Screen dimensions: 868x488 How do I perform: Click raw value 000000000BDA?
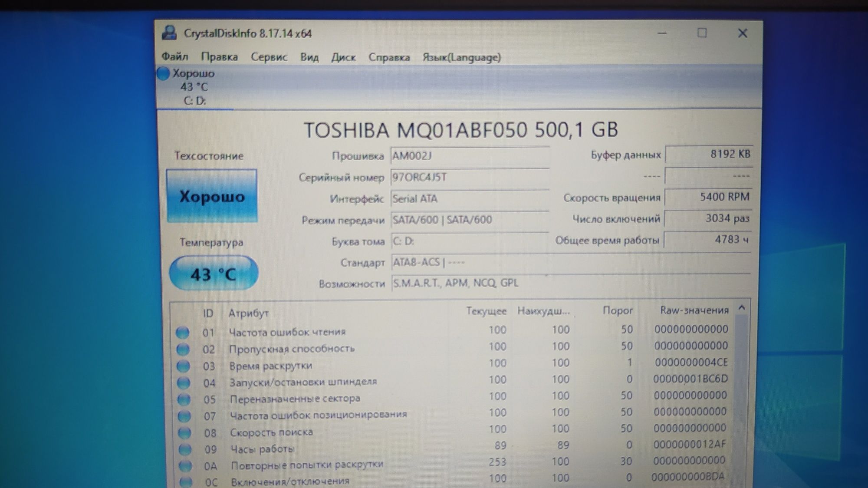pos(688,476)
